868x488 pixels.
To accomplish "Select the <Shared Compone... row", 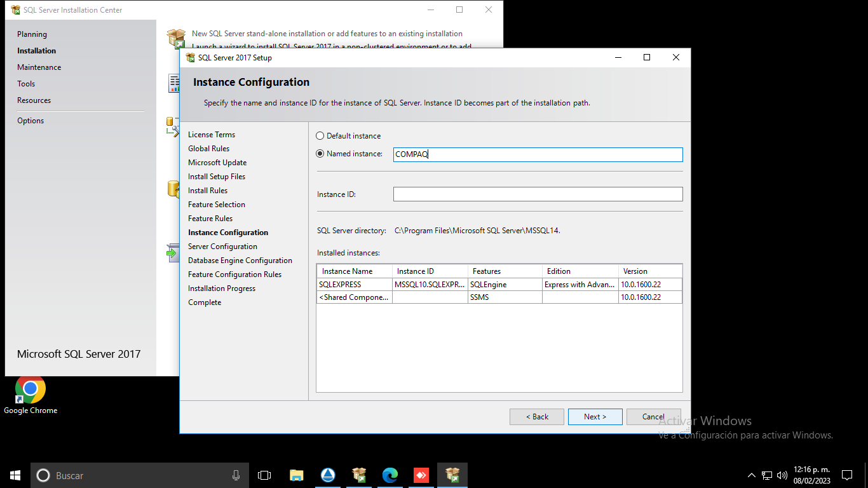I will (x=499, y=297).
